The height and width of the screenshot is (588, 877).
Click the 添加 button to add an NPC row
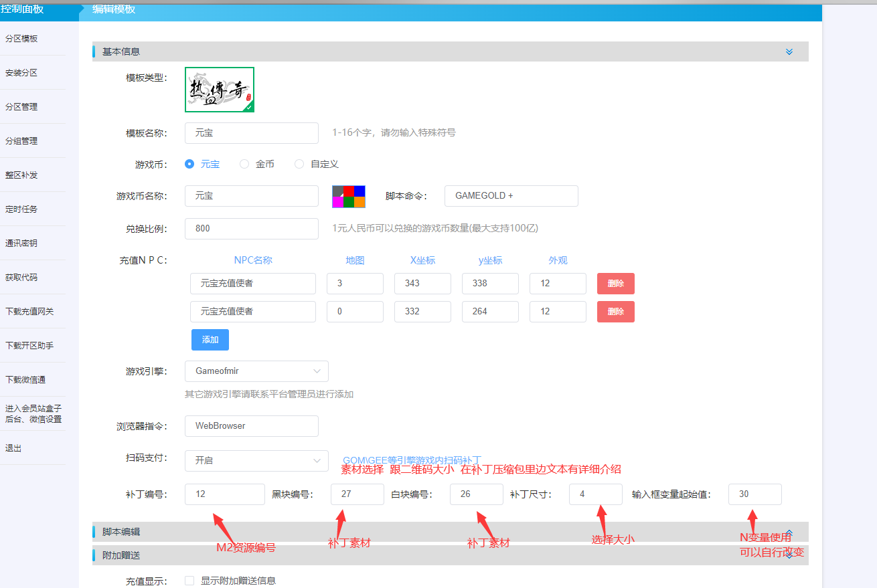pos(210,339)
